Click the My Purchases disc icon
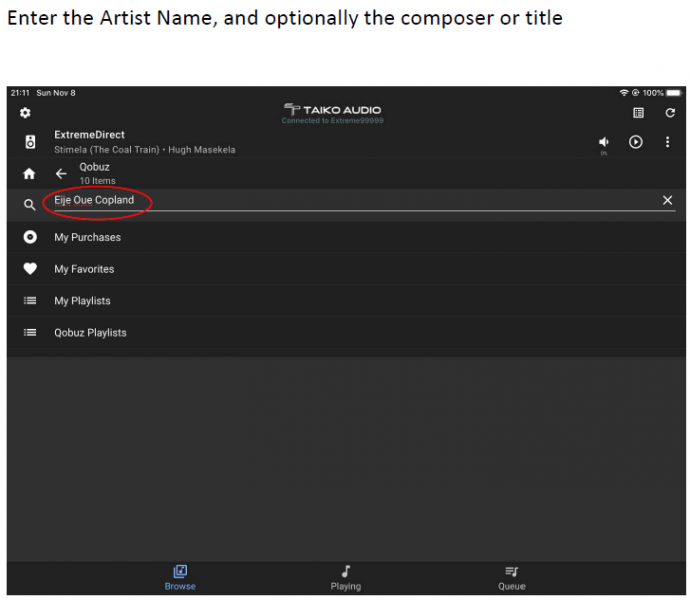This screenshot has height=600, width=690. coord(30,237)
